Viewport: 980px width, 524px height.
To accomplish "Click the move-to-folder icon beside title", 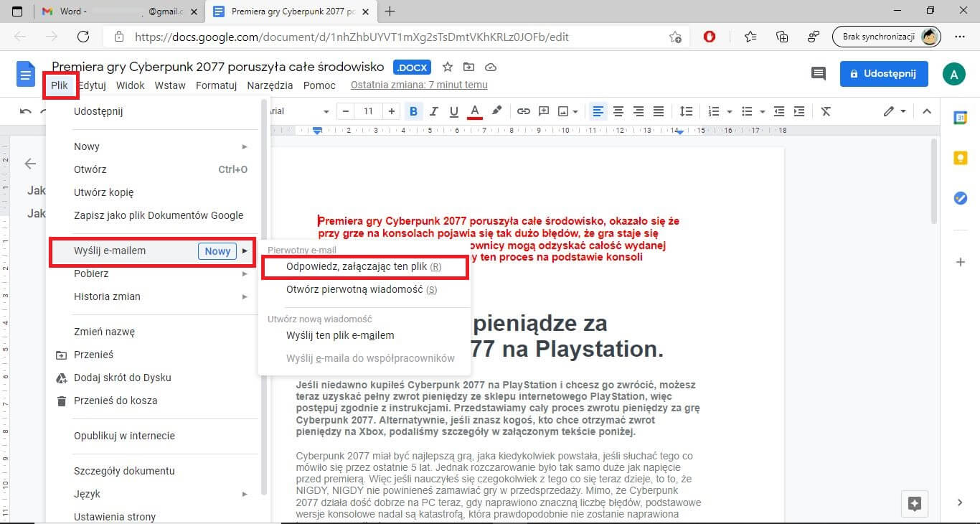I will click(x=469, y=67).
